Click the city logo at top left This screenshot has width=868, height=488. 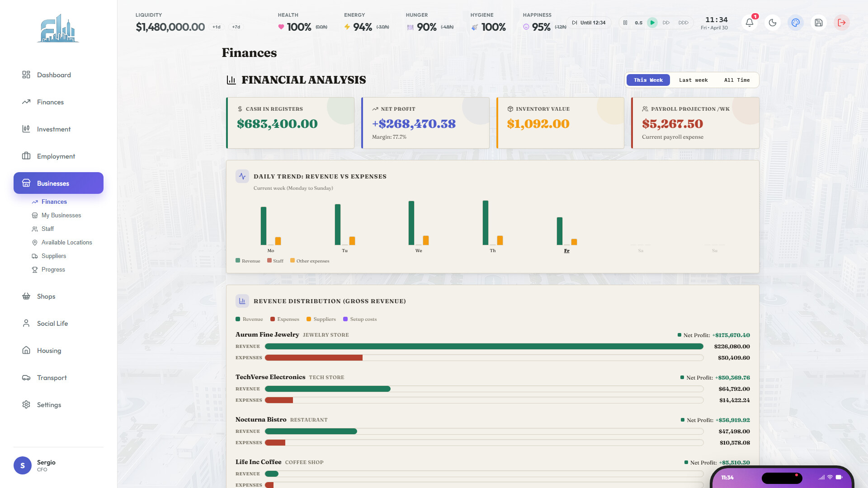click(x=58, y=28)
